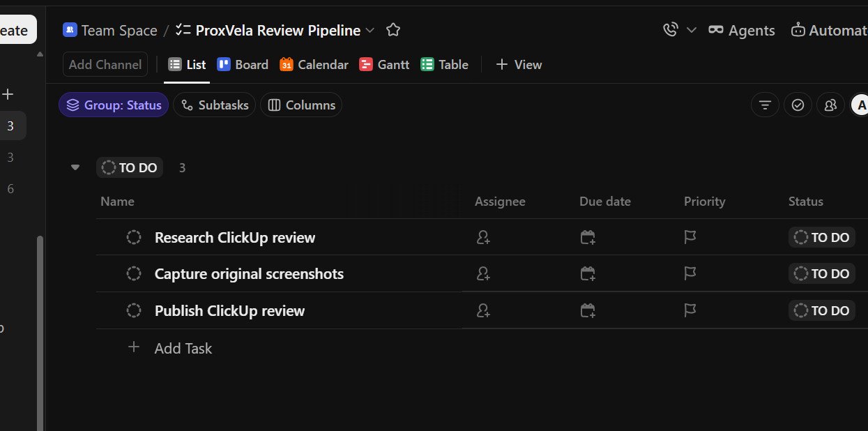Switch to the Calendar view tab

[x=314, y=64]
